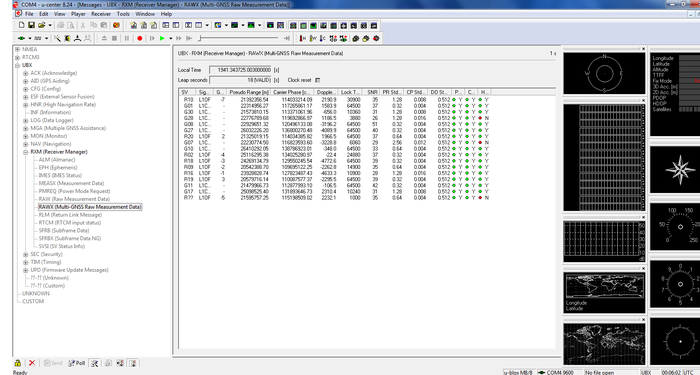This screenshot has height=375, width=700.
Task: Open the Edit menu
Action: click(x=43, y=14)
